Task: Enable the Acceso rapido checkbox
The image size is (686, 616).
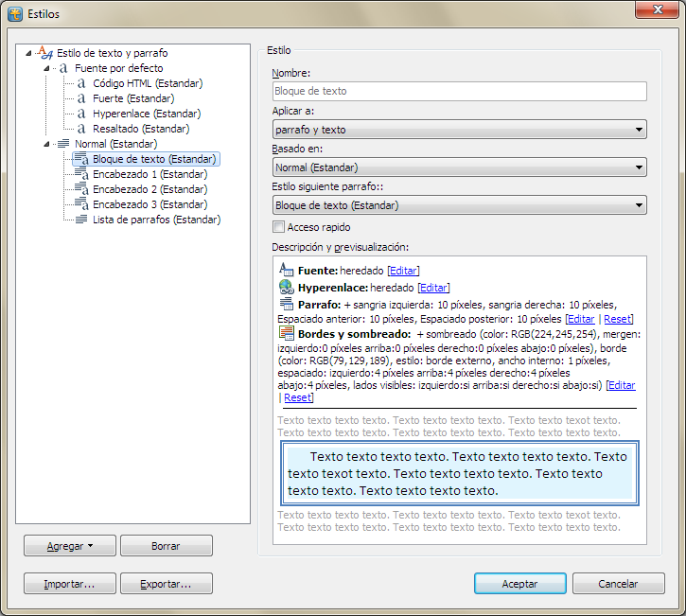Action: (278, 227)
